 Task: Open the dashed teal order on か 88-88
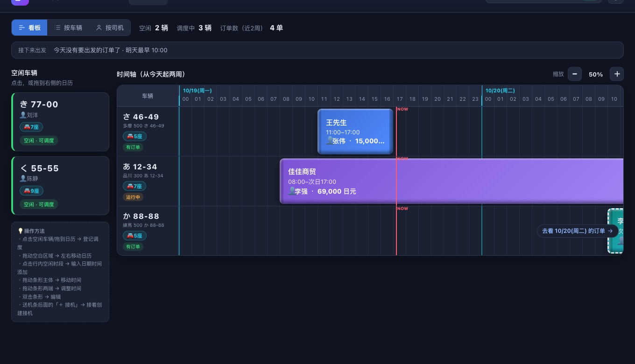[x=616, y=231]
